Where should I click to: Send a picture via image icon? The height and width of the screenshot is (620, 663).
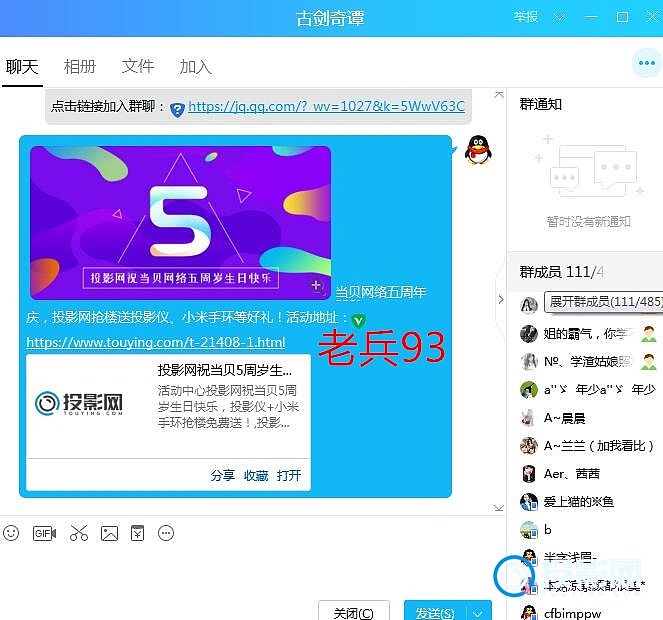click(109, 533)
